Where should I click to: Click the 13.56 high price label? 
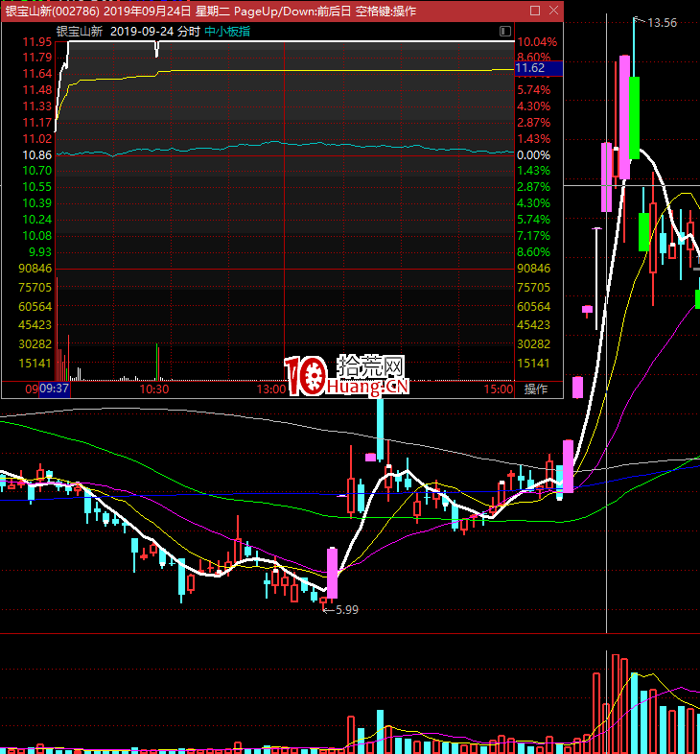pos(662,23)
